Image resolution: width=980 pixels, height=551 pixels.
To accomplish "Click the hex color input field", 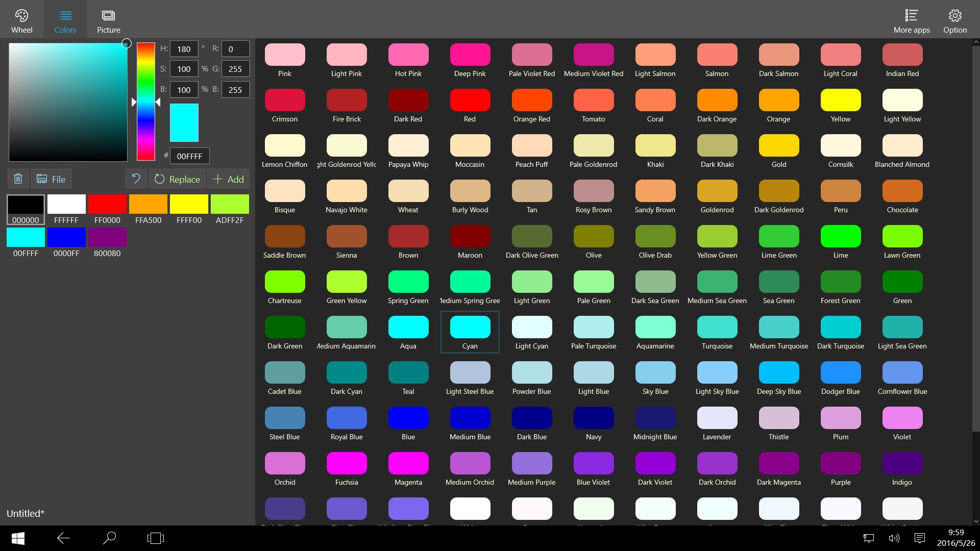I will click(x=190, y=156).
